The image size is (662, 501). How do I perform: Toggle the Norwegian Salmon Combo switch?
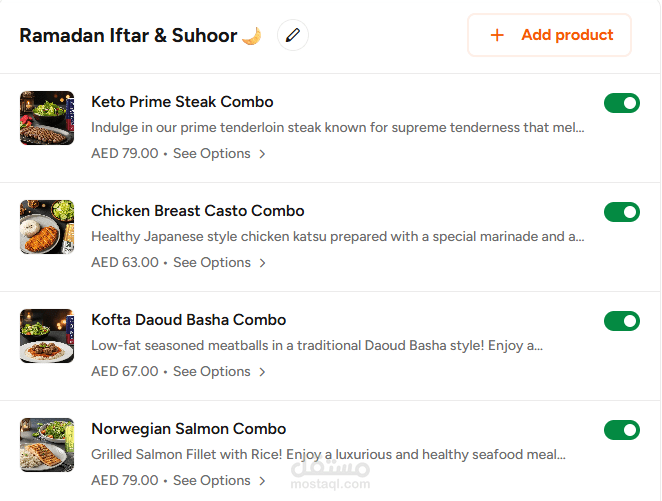point(621,430)
